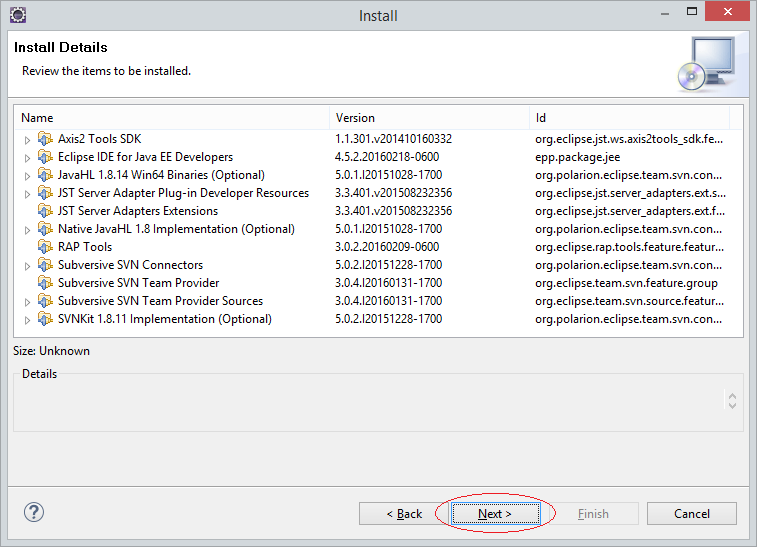Expand the Native JavaHL 1.8 Implementation node

27,230
